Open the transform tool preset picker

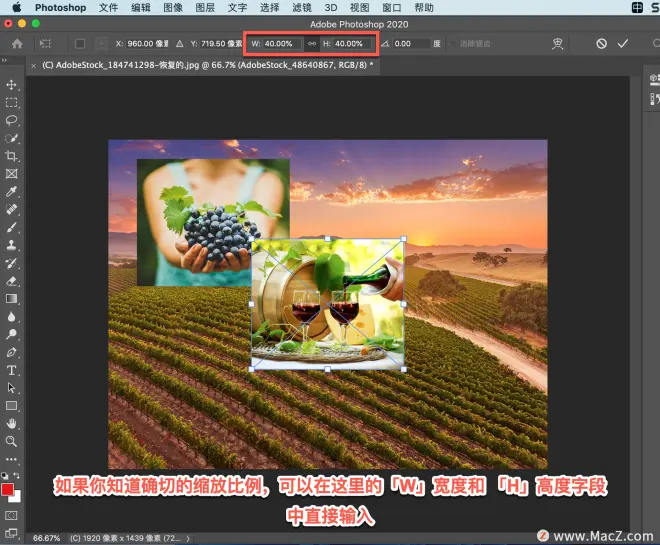pos(46,44)
